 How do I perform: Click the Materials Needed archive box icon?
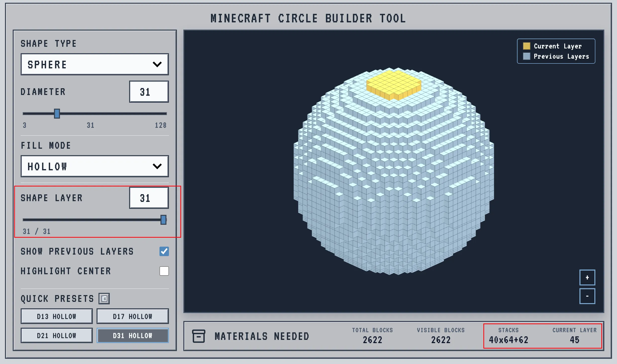199,336
